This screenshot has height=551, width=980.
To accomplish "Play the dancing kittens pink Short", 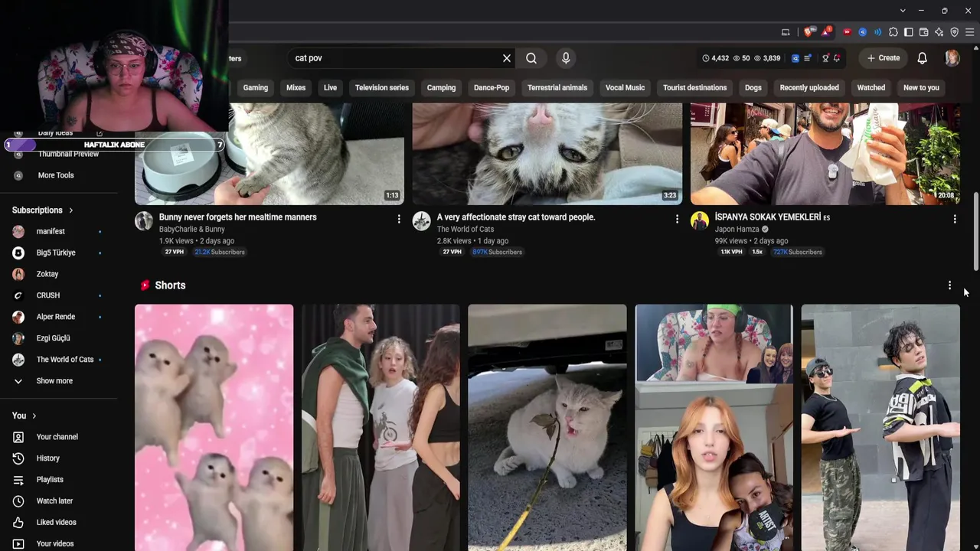I will click(x=214, y=428).
